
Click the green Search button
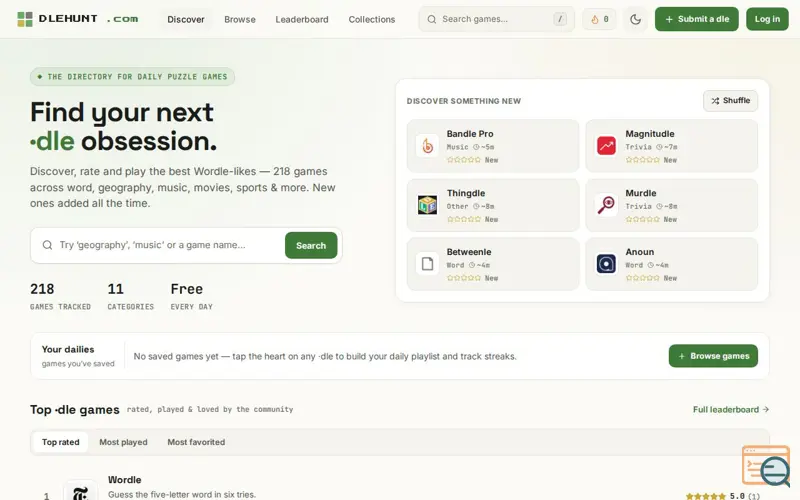point(311,245)
